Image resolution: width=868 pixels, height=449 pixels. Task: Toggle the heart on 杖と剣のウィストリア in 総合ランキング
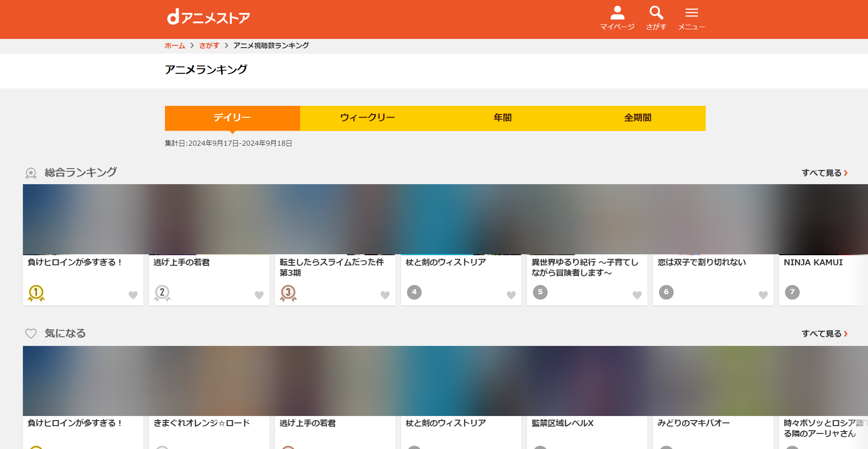pos(511,295)
